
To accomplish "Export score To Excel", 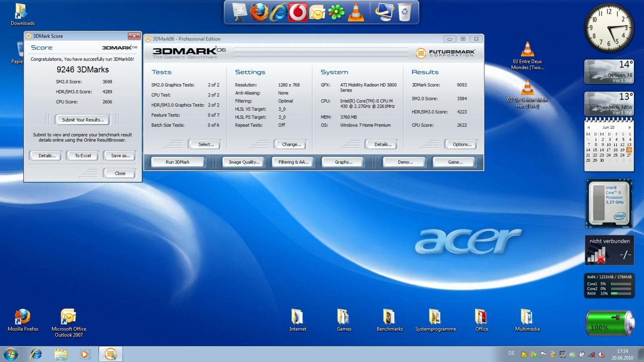I will tap(83, 155).
